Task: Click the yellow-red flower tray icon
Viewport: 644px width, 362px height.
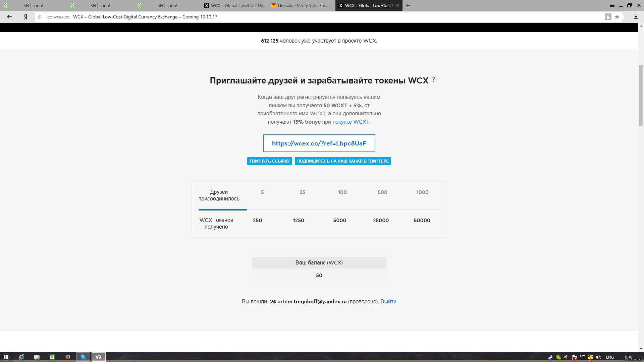Action: click(x=591, y=357)
